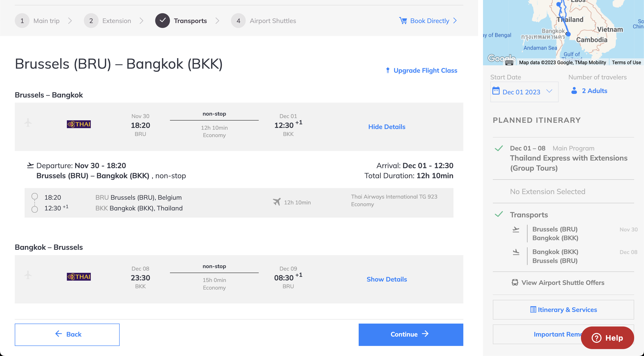Click the person icon next to 2 Adults
The height and width of the screenshot is (356, 644).
574,91
